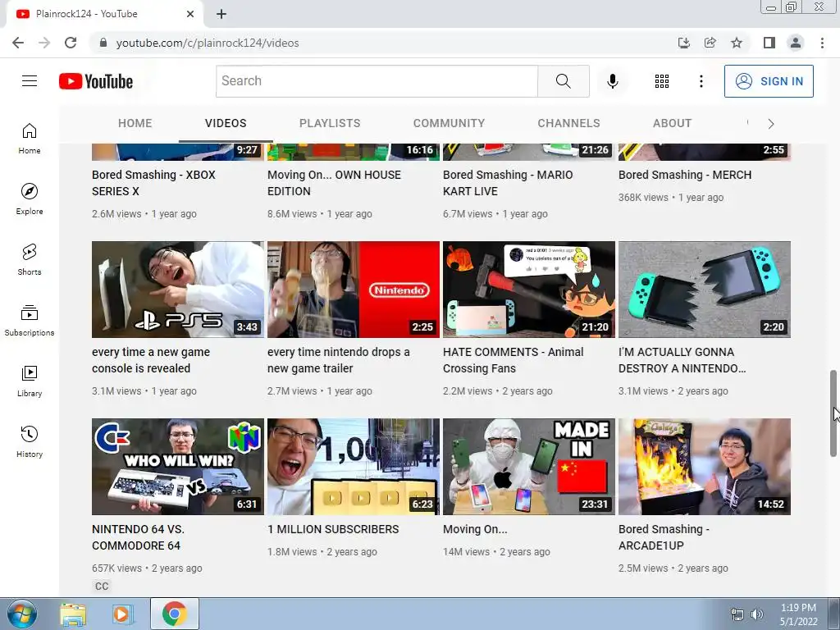
Task: Switch to the PLAYLISTS tab
Action: [330, 123]
